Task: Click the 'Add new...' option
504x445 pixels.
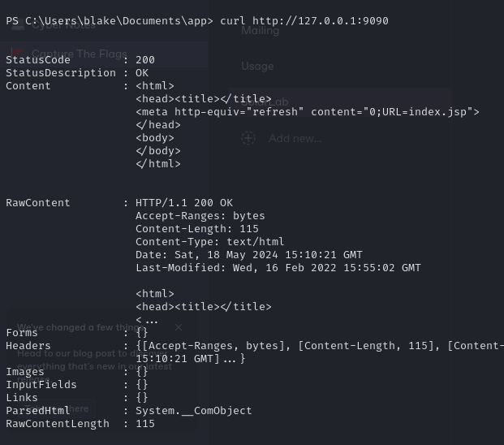Action: coord(295,138)
